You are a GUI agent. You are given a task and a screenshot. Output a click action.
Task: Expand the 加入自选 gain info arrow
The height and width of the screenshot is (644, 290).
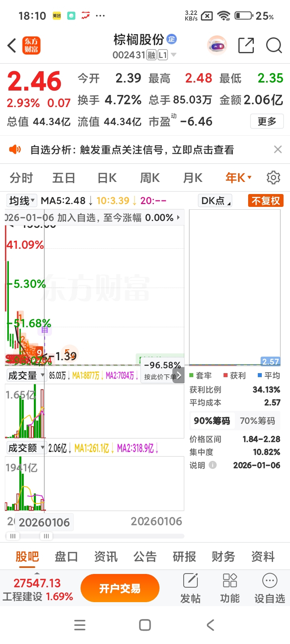[178, 218]
